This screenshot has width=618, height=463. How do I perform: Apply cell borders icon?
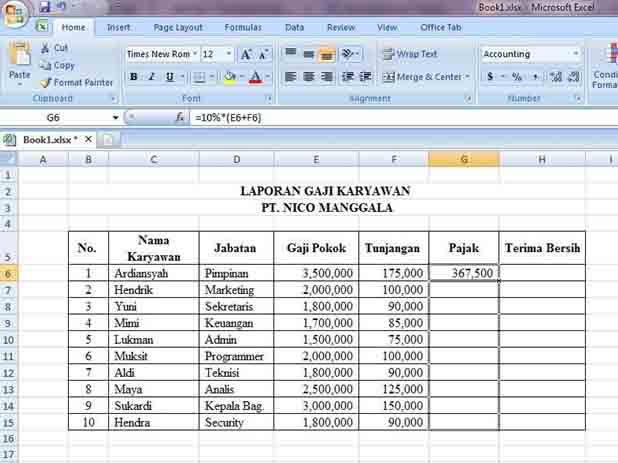point(199,77)
